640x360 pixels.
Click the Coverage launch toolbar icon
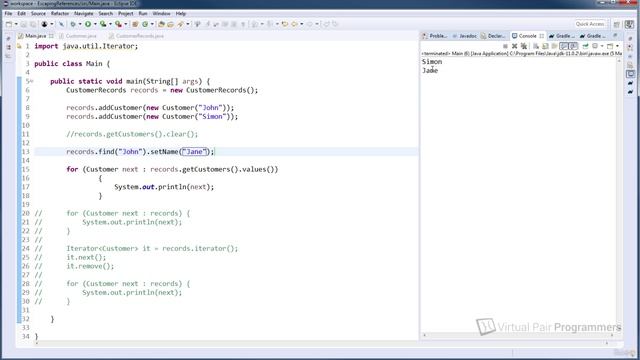(x=103, y=24)
